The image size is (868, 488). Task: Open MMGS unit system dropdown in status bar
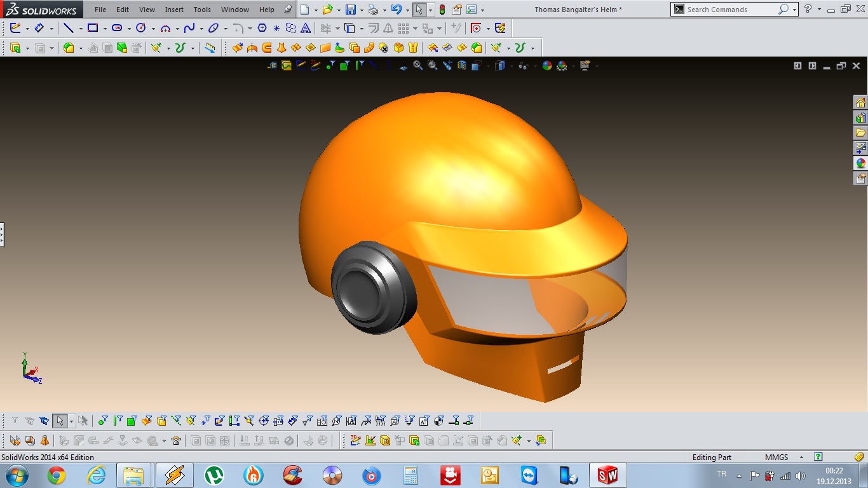[x=801, y=457]
